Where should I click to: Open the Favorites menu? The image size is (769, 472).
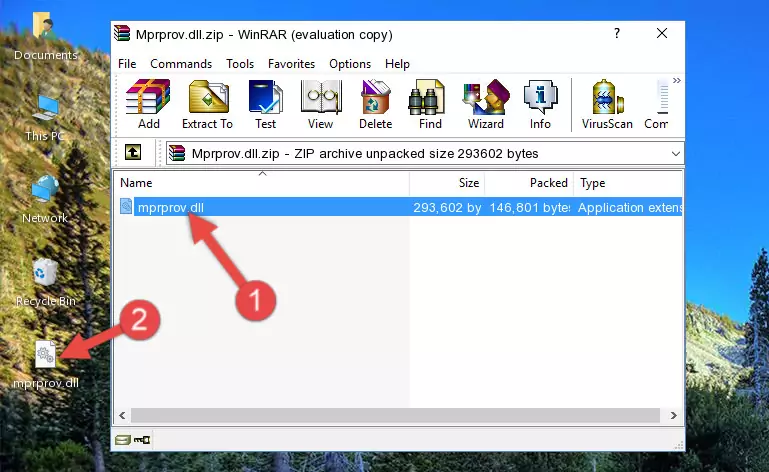(x=291, y=64)
